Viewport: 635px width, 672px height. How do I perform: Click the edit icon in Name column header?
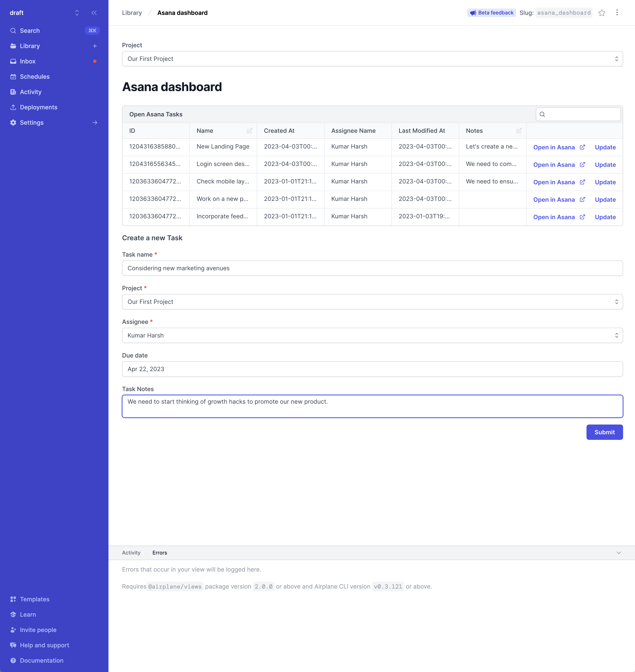(249, 131)
